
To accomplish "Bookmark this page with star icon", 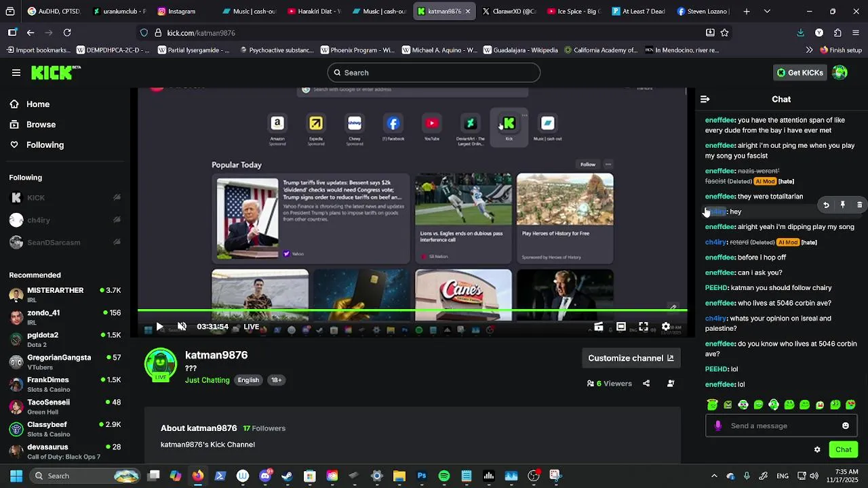I will (724, 33).
